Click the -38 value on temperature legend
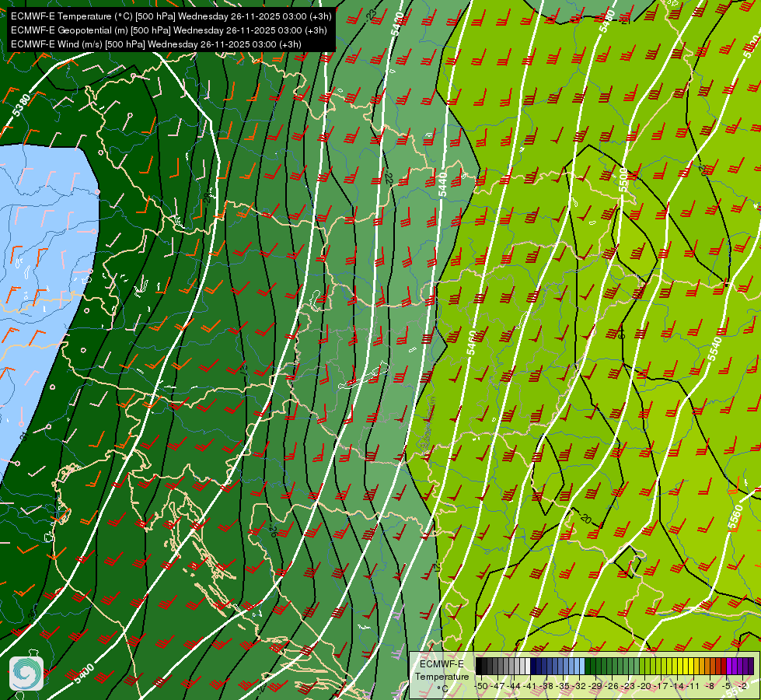The image size is (761, 700). point(546,686)
